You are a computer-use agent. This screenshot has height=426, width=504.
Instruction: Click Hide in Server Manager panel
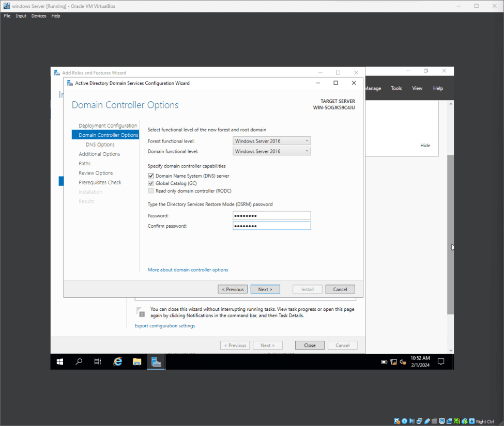click(x=425, y=146)
